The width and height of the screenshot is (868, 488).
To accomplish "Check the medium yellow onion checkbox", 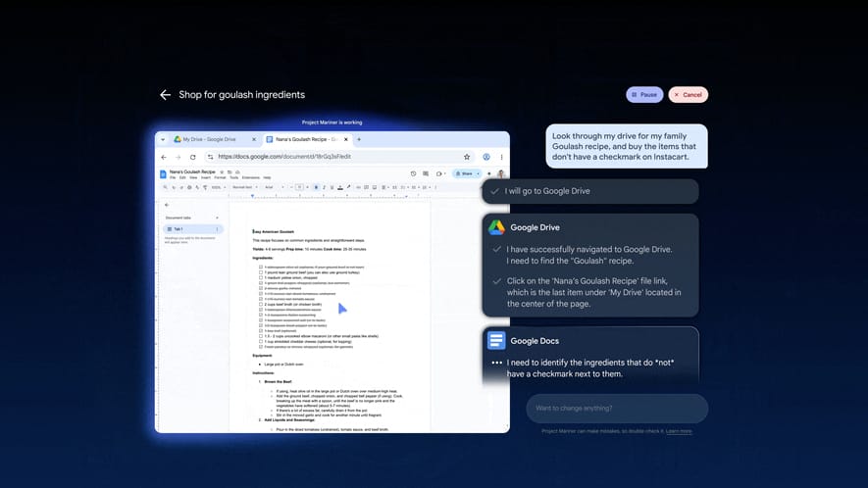I will point(261,277).
